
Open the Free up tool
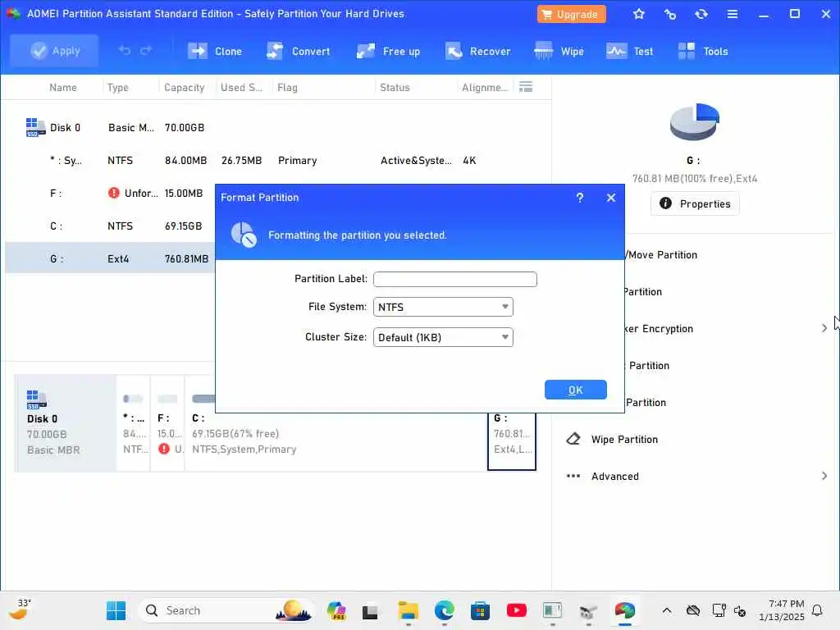(388, 52)
